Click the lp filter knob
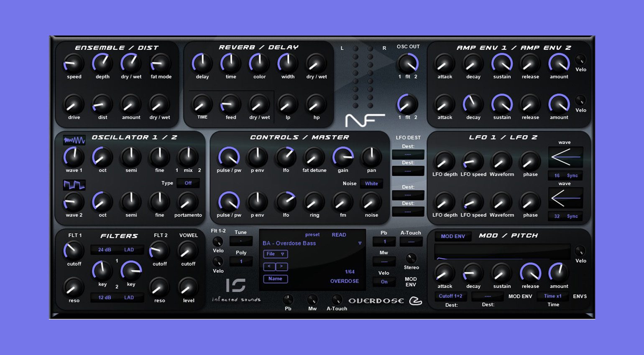The height and width of the screenshot is (355, 644). pos(288,105)
